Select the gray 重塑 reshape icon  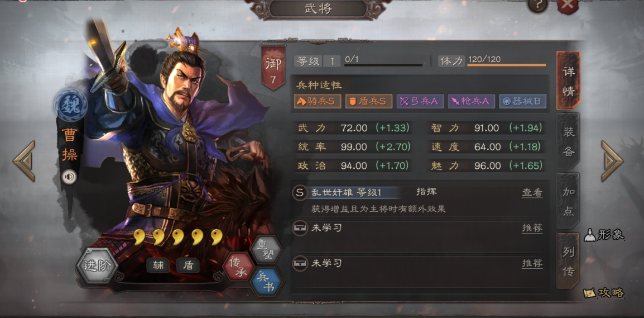point(267,250)
